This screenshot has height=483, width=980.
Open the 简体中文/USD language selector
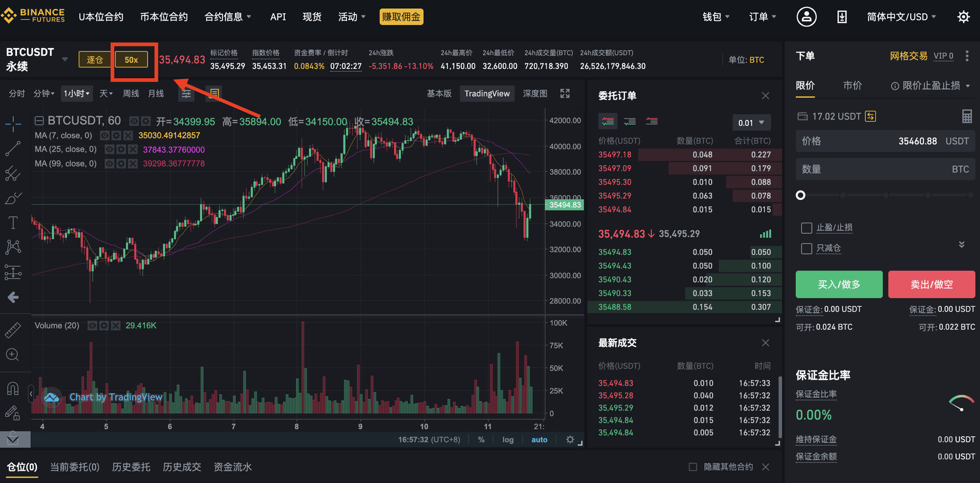tap(901, 17)
